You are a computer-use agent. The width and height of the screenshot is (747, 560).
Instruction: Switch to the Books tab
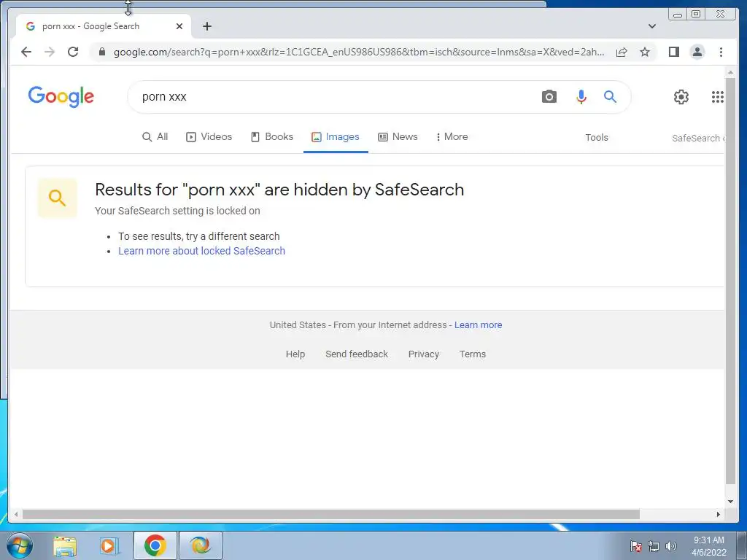click(272, 136)
